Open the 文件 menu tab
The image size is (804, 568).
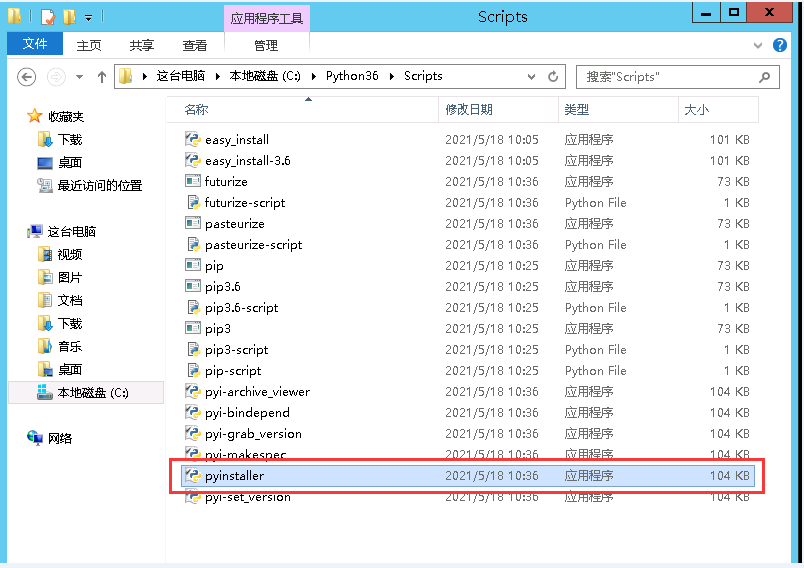pyautogui.click(x=35, y=45)
